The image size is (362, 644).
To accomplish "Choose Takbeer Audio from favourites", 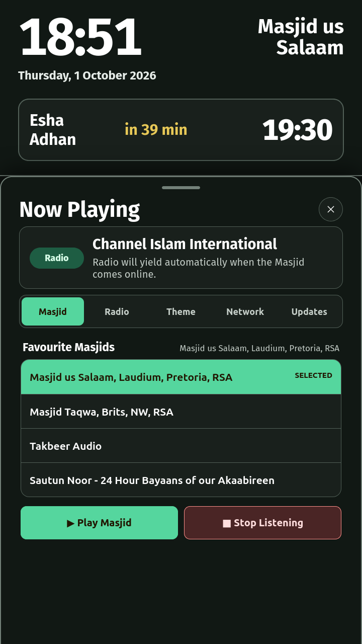I will (181, 446).
